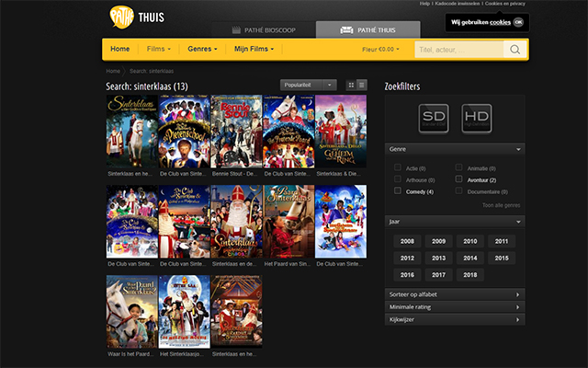Check the Actie genre checkbox
This screenshot has height=368, width=588.
tap(398, 167)
